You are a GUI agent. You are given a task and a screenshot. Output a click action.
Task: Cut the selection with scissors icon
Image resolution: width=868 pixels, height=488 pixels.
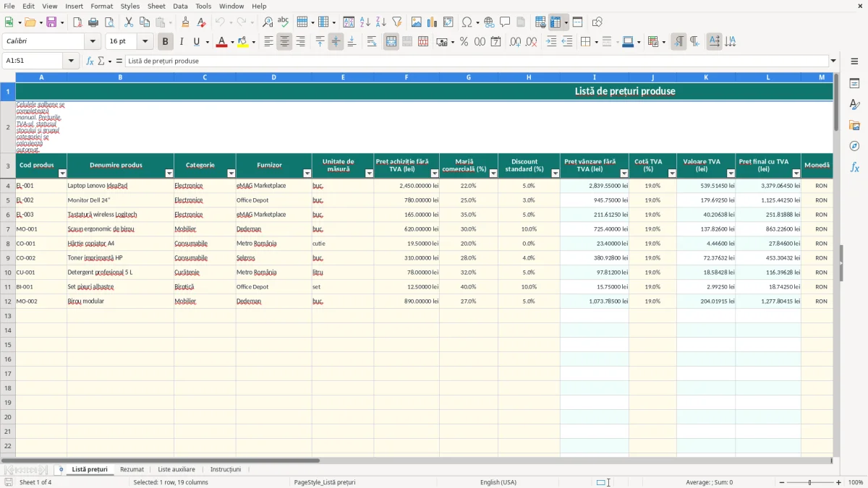coord(129,22)
